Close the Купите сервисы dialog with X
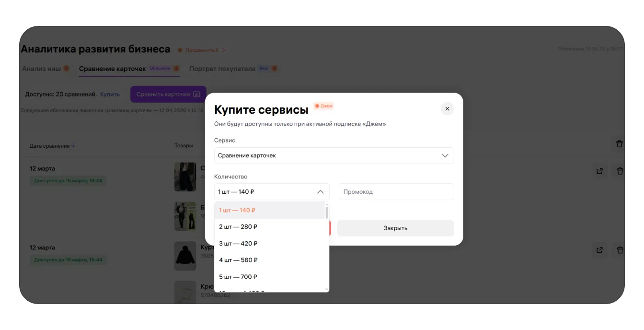Viewport: 644px width, 330px height. coord(447,109)
